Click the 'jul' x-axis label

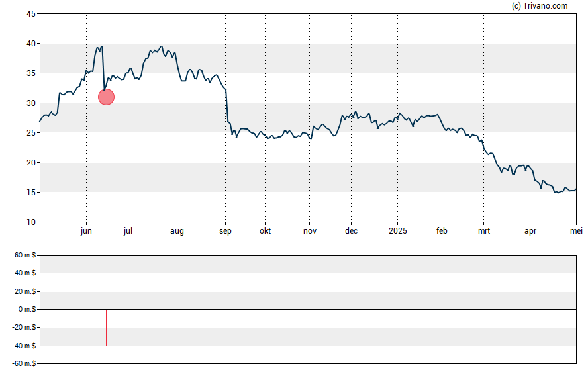coord(128,231)
